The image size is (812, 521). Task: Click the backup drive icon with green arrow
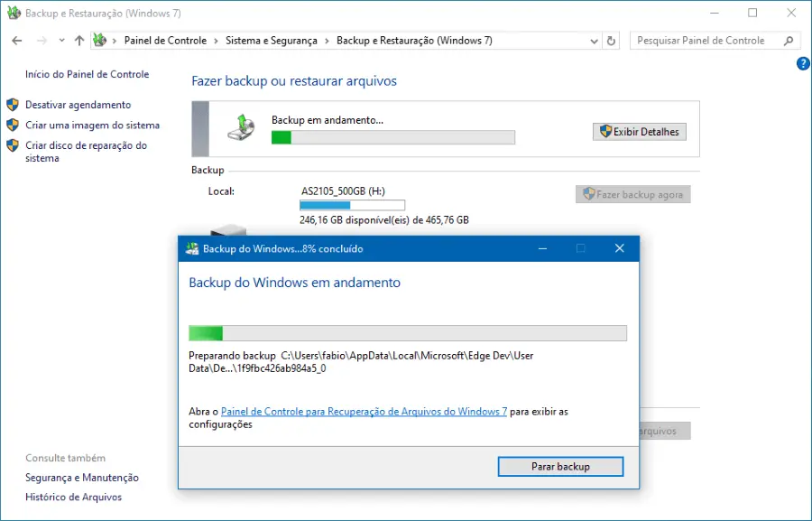241,128
